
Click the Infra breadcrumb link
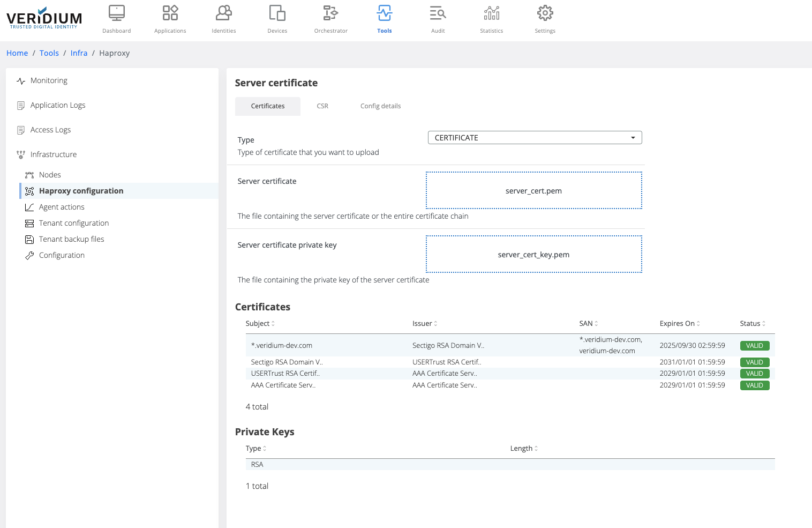point(79,53)
